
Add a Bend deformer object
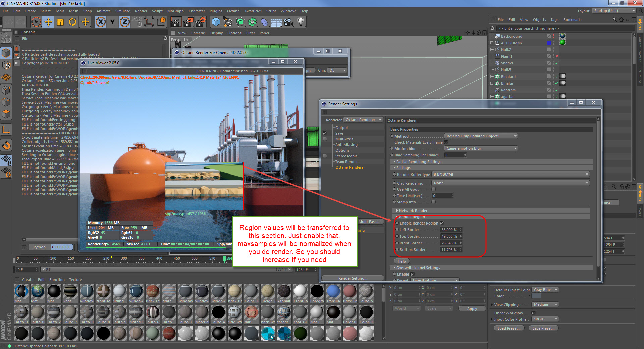click(x=264, y=22)
